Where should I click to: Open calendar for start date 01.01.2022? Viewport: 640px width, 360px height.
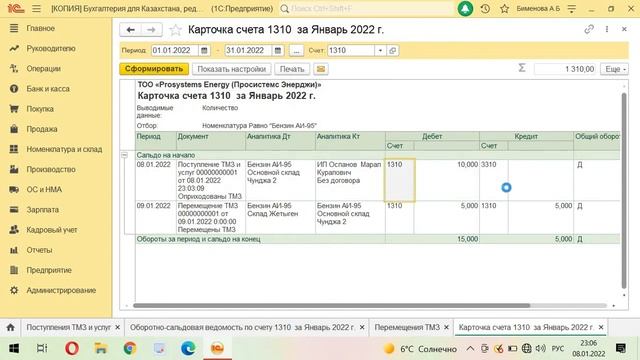tap(204, 51)
